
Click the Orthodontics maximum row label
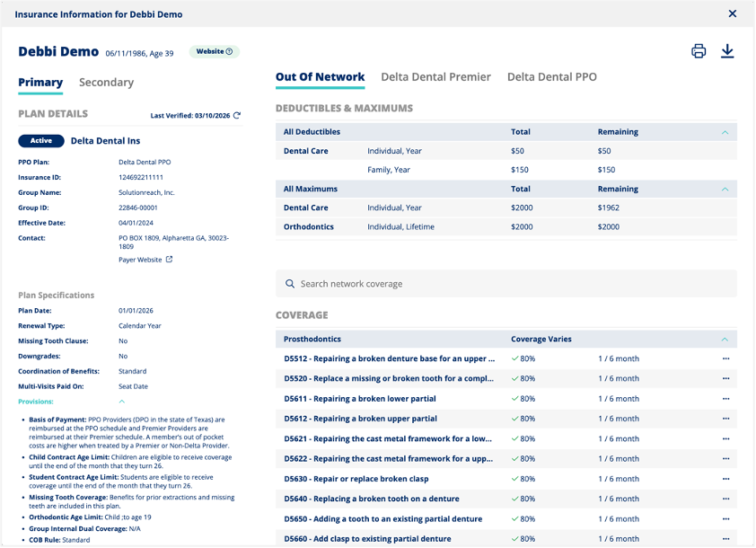309,226
